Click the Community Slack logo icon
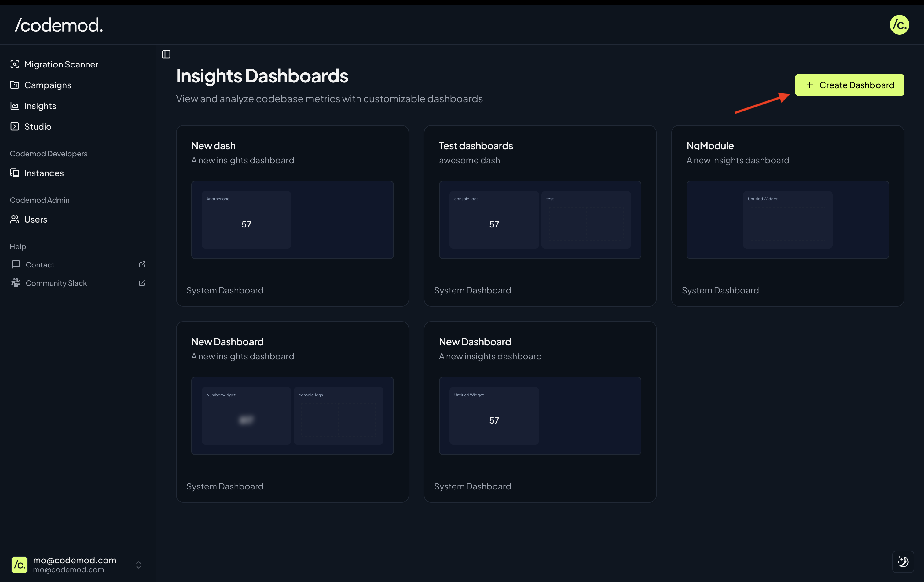This screenshot has height=582, width=924. (x=16, y=283)
